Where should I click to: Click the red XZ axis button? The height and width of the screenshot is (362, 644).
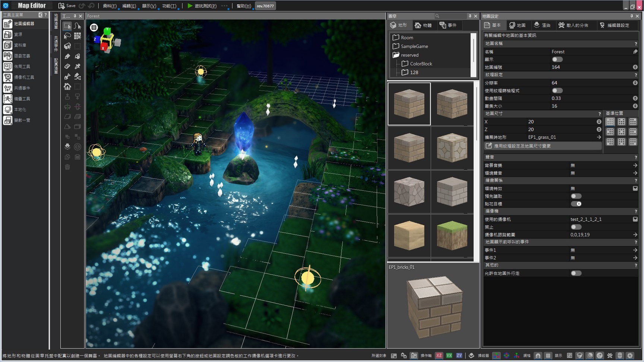(x=439, y=355)
